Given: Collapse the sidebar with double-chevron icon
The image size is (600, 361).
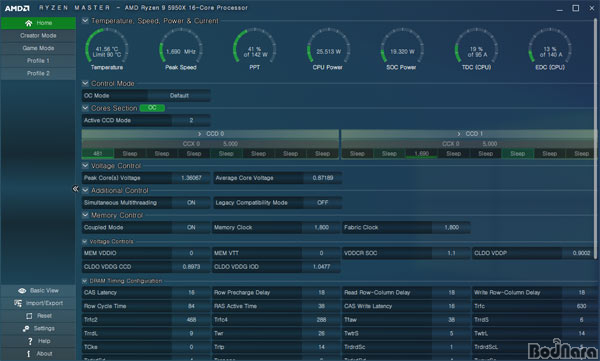Looking at the screenshot, I should [x=75, y=188].
